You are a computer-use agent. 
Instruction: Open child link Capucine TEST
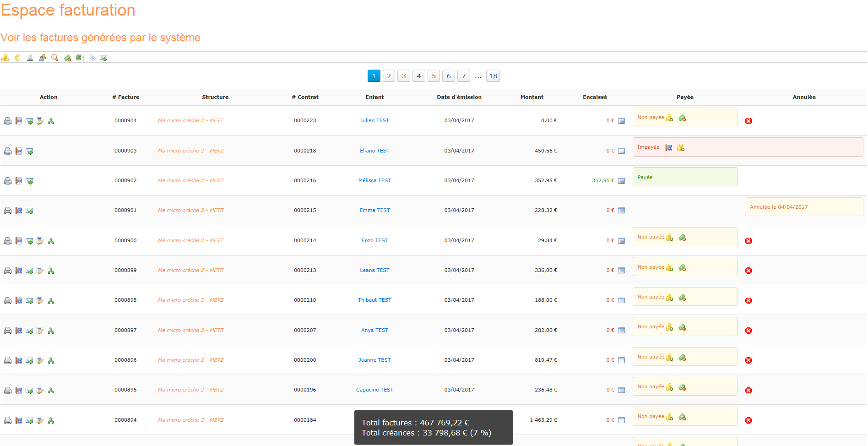[374, 390]
